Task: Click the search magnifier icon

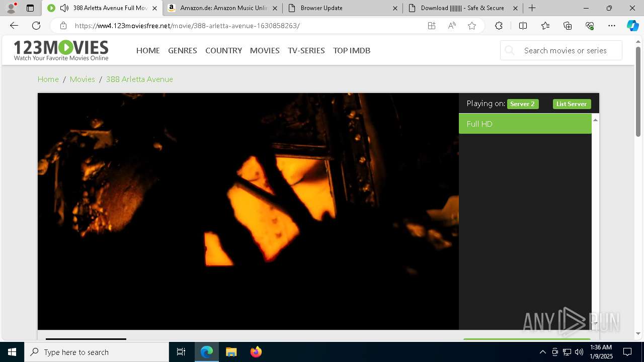Action: [510, 50]
